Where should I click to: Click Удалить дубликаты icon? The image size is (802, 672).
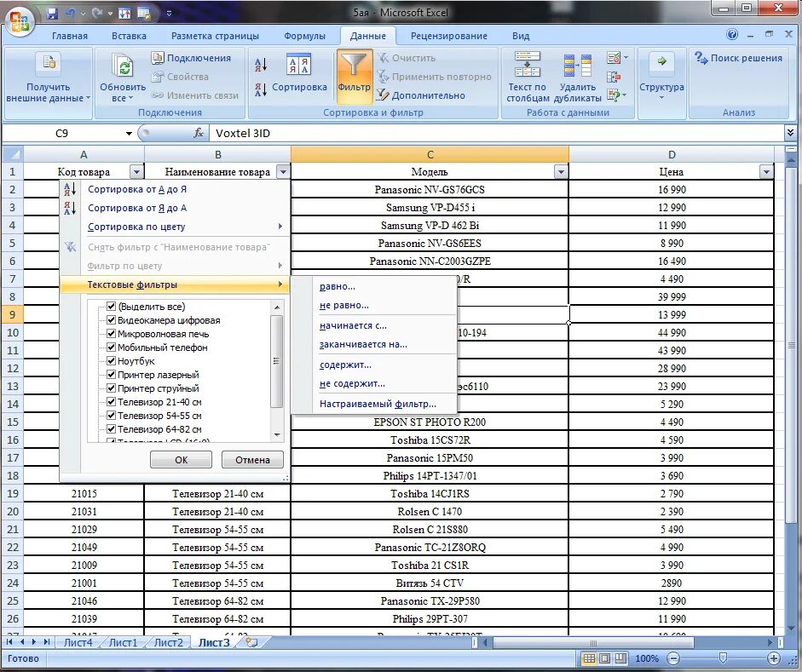pyautogui.click(x=578, y=65)
